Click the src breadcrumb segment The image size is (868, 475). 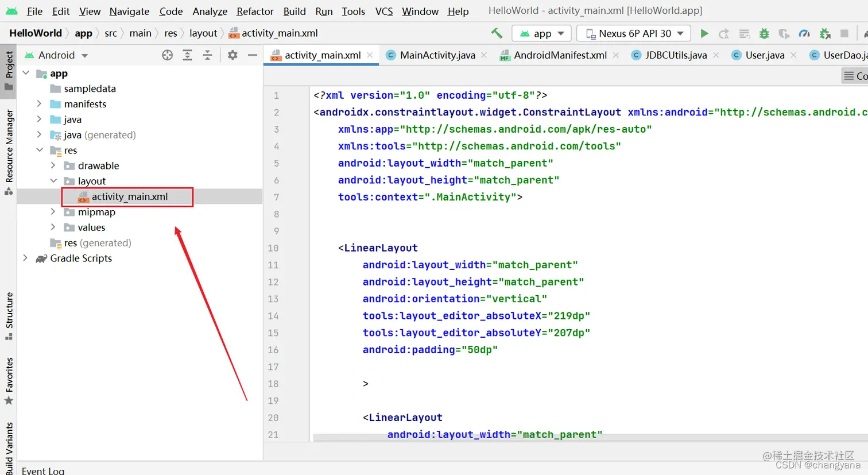click(110, 33)
